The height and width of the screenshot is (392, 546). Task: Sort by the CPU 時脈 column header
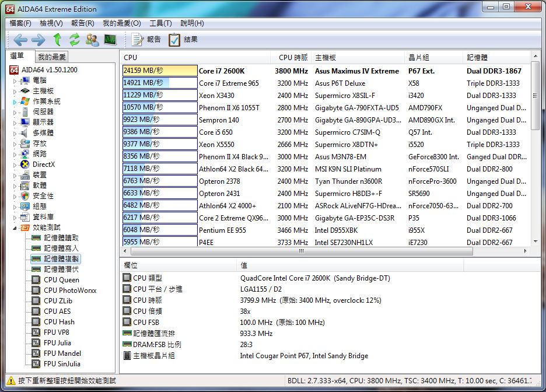[291, 58]
